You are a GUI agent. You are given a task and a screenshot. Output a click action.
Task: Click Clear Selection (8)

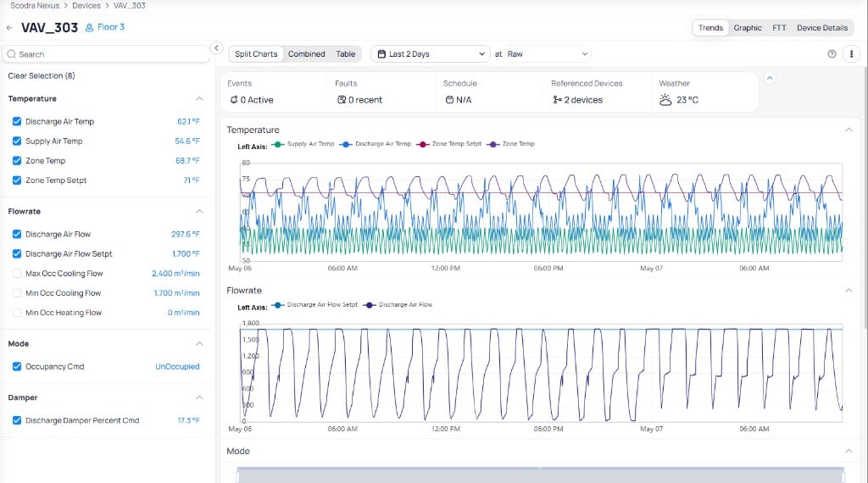point(42,75)
